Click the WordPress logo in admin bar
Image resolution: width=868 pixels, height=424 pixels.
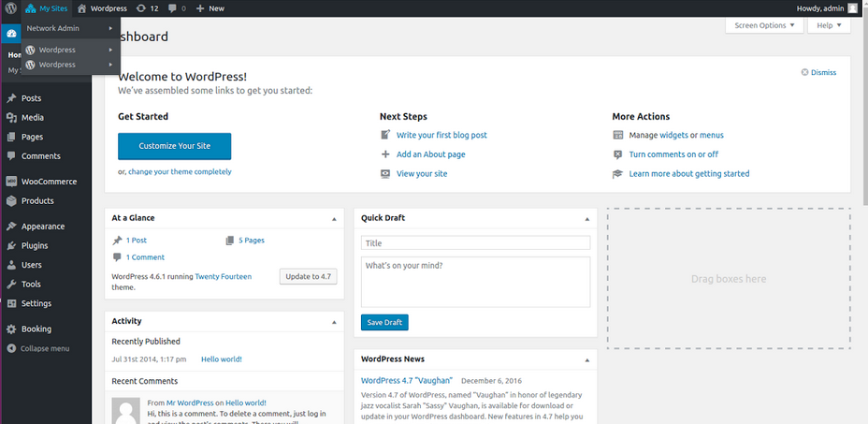pyautogui.click(x=10, y=8)
